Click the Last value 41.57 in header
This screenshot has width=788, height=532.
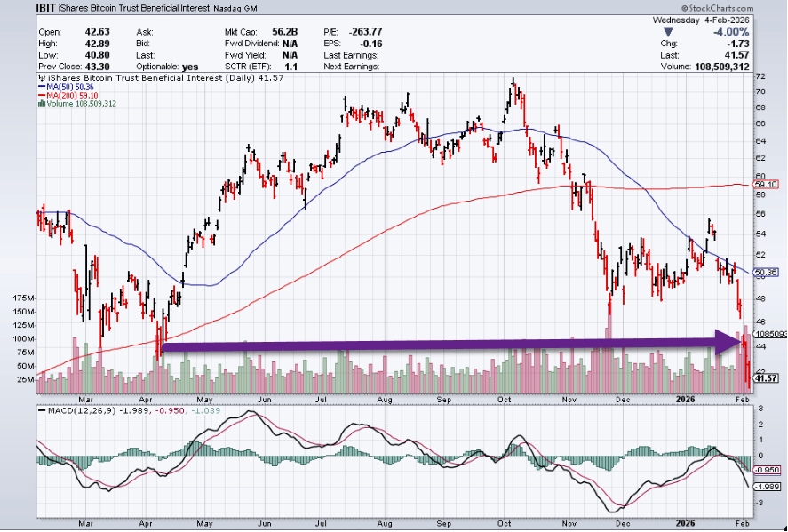[x=737, y=55]
